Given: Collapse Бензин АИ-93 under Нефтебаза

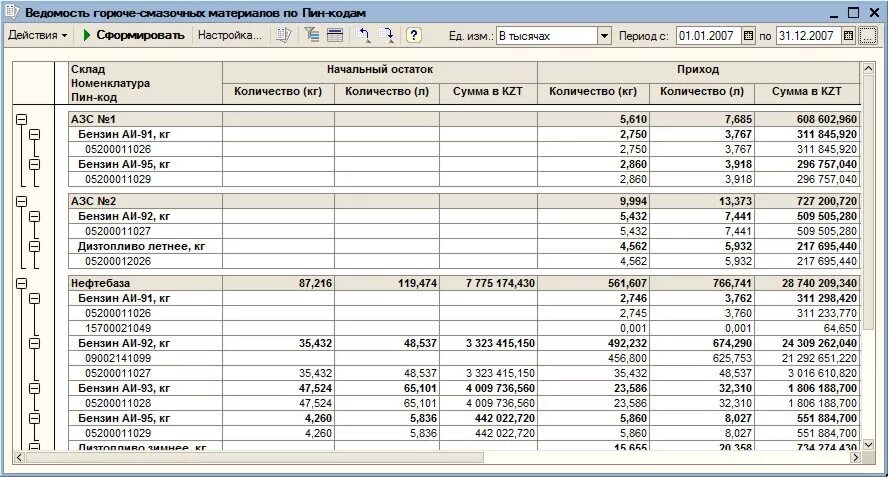Looking at the screenshot, I should pos(35,388).
